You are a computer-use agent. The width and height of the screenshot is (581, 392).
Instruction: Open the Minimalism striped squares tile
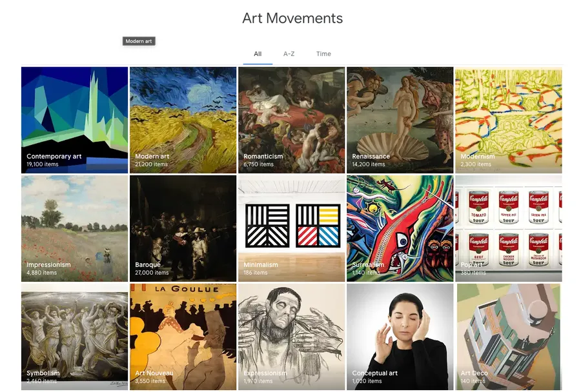(x=292, y=228)
